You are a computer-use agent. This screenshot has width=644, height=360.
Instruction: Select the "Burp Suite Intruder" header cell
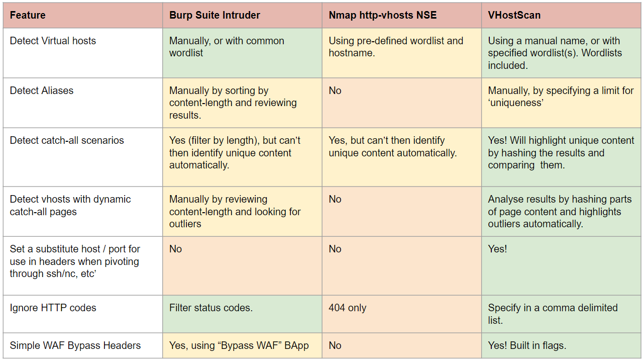[214, 15]
